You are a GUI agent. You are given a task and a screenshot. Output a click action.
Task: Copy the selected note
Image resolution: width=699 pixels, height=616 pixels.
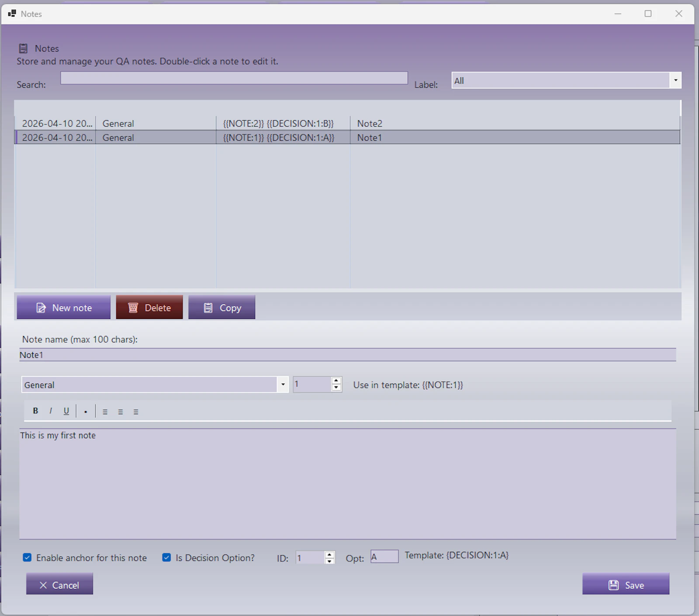(222, 307)
